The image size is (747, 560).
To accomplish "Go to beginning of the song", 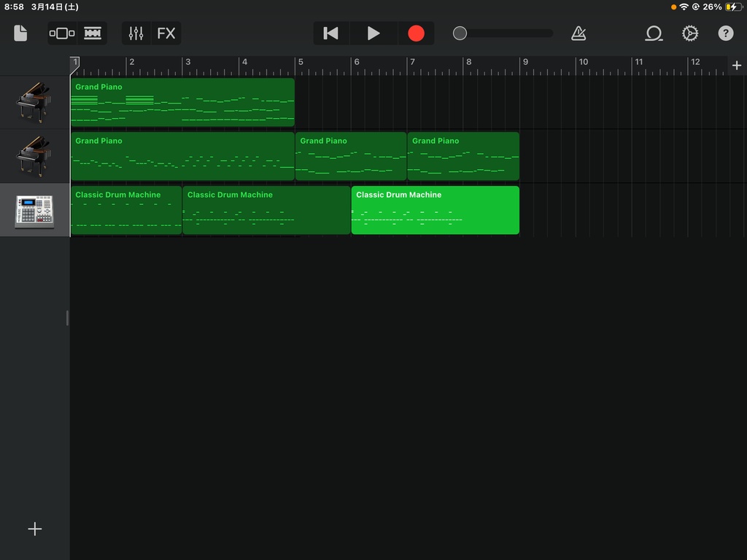I will pyautogui.click(x=330, y=34).
